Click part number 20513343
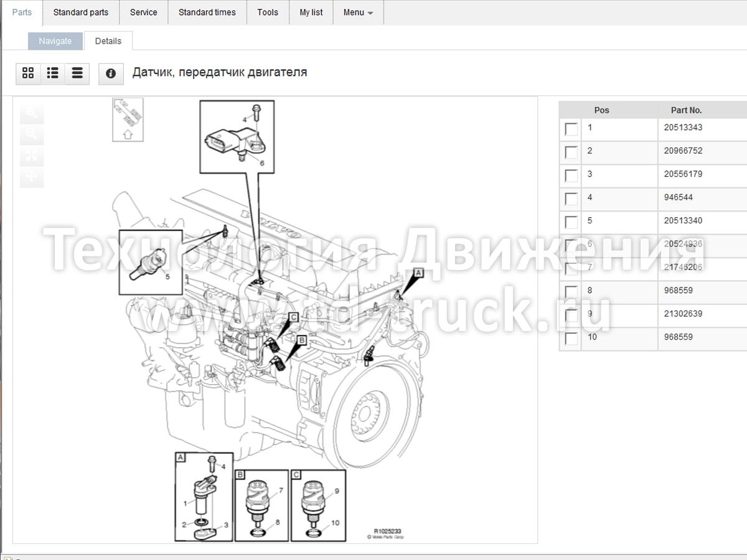Screen dimensions: 747x560 pos(683,128)
